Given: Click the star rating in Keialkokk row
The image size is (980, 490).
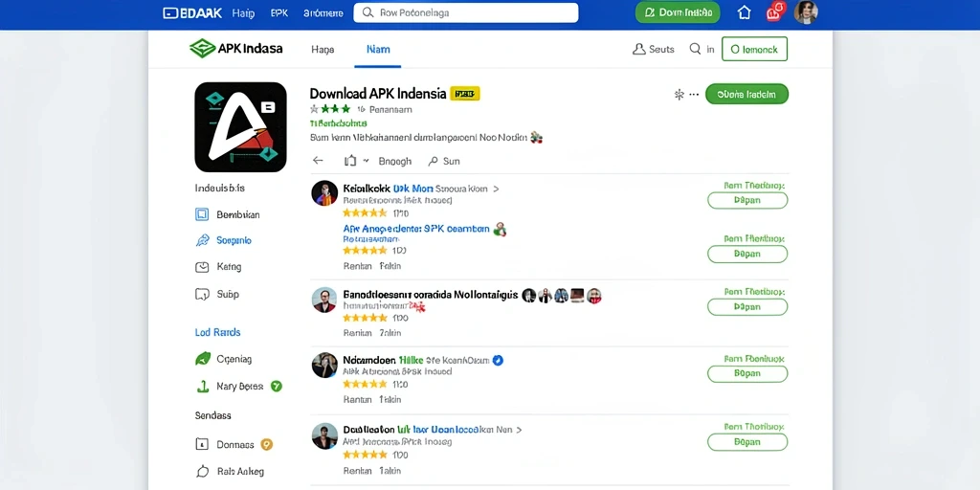Looking at the screenshot, I should click(x=365, y=213).
